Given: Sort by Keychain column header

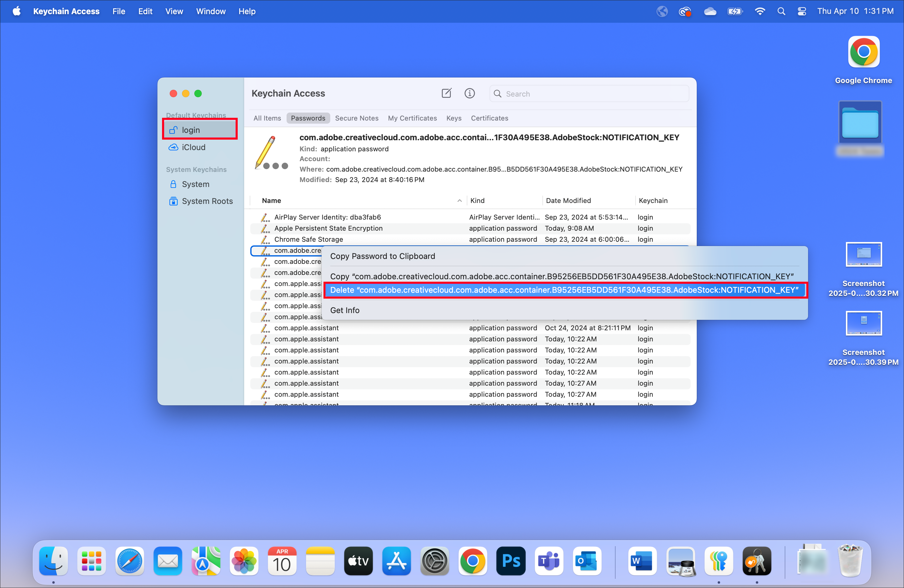Looking at the screenshot, I should tap(663, 201).
